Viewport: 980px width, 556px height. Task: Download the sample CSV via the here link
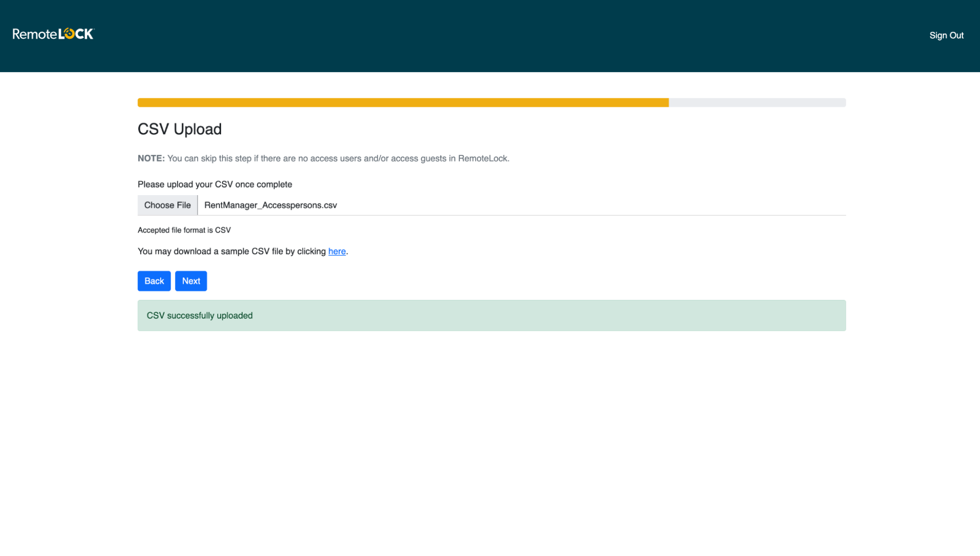(x=337, y=251)
